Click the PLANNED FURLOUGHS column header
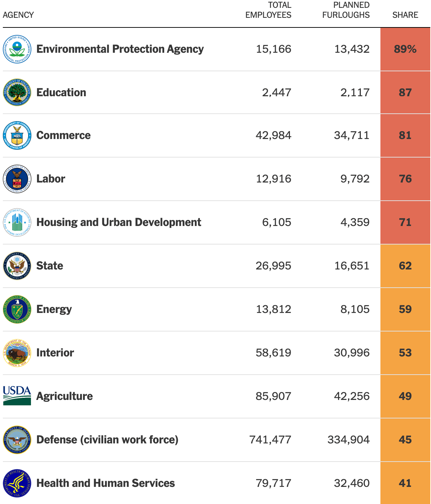431x504 pixels. 346,10
